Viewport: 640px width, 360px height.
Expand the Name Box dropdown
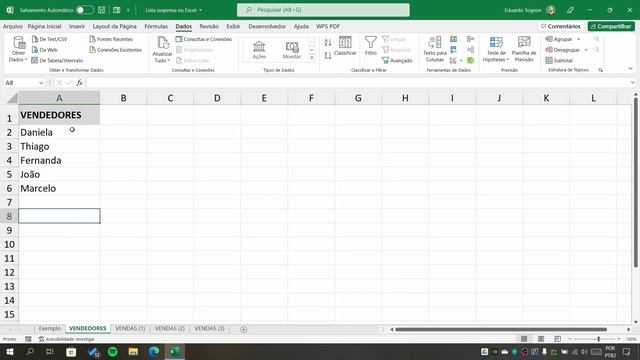tap(41, 83)
